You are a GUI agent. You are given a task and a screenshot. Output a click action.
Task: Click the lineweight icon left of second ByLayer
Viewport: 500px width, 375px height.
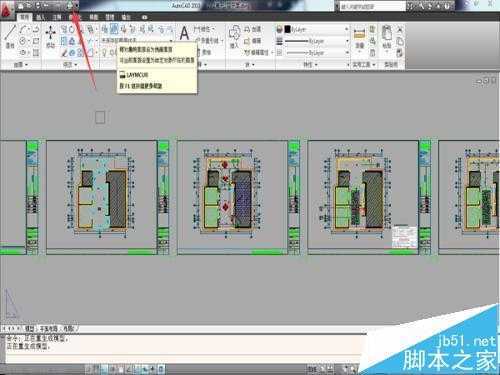pos(280,41)
